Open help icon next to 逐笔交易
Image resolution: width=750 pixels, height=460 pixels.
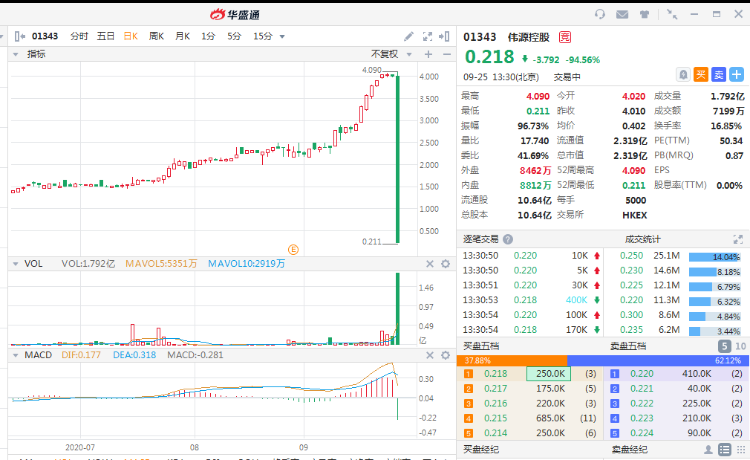(508, 239)
